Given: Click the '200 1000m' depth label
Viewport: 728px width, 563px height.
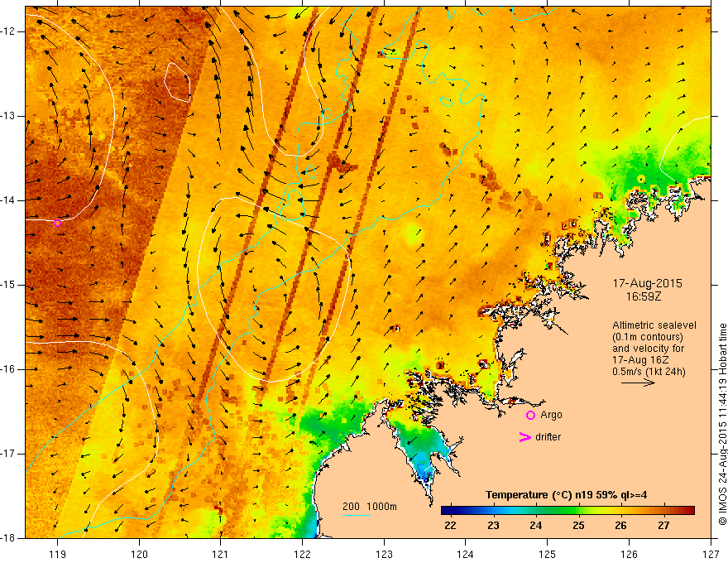Looking at the screenshot, I should [x=370, y=507].
